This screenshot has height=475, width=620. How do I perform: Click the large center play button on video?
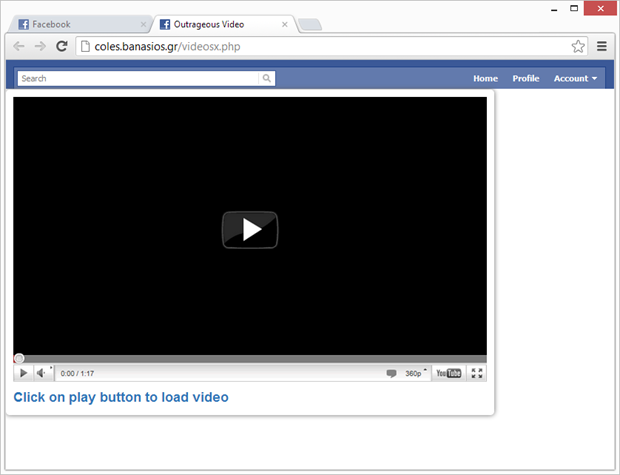(x=250, y=230)
